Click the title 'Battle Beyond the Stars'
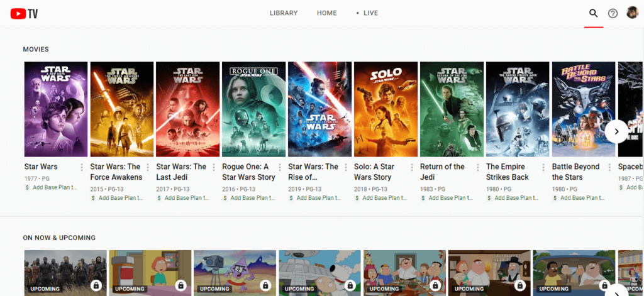The height and width of the screenshot is (296, 644). [576, 172]
